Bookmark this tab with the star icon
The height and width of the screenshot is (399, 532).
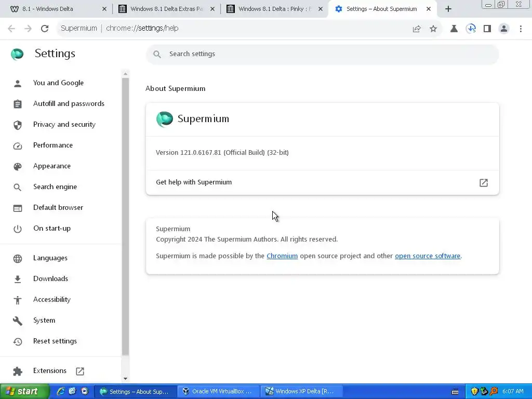pyautogui.click(x=433, y=29)
